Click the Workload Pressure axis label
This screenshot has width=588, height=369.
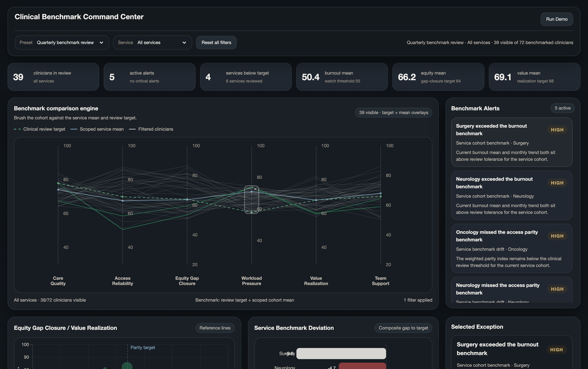point(252,281)
